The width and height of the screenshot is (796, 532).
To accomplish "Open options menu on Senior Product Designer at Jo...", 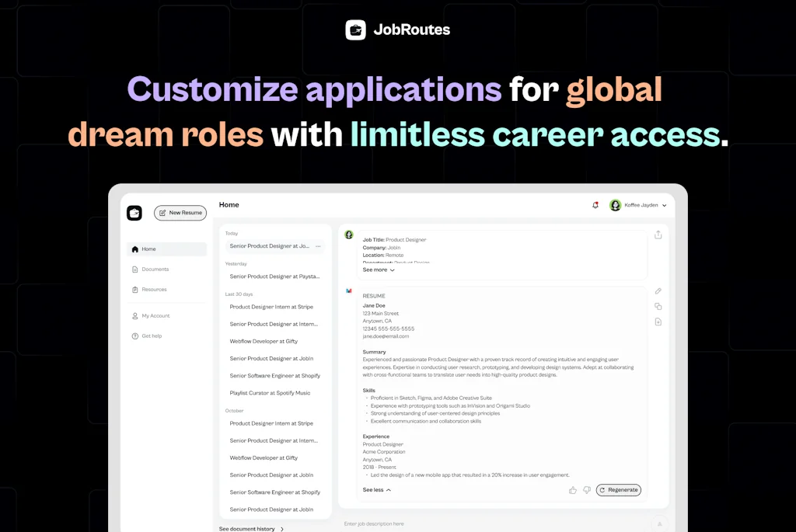I will point(318,245).
